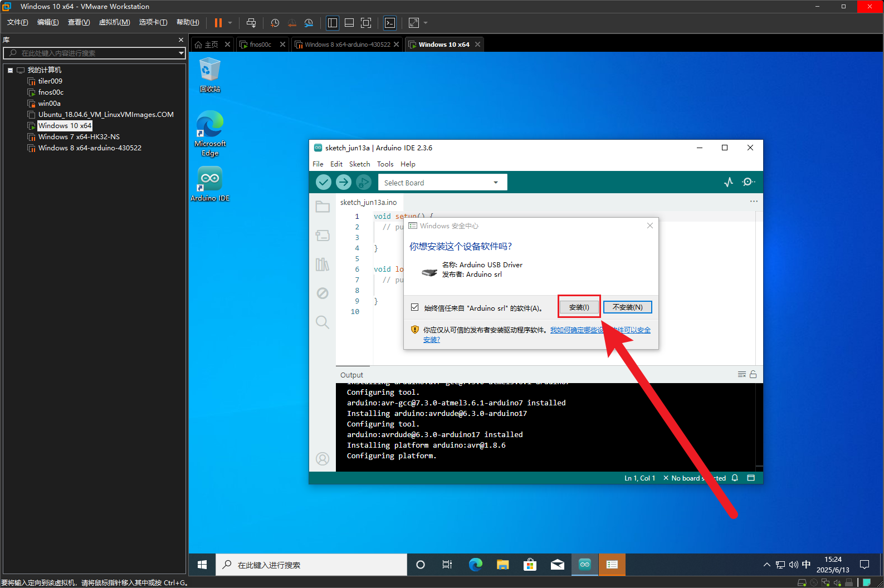The height and width of the screenshot is (588, 884).
Task: Open the Arduino IDE desktop shortcut
Action: point(210,184)
